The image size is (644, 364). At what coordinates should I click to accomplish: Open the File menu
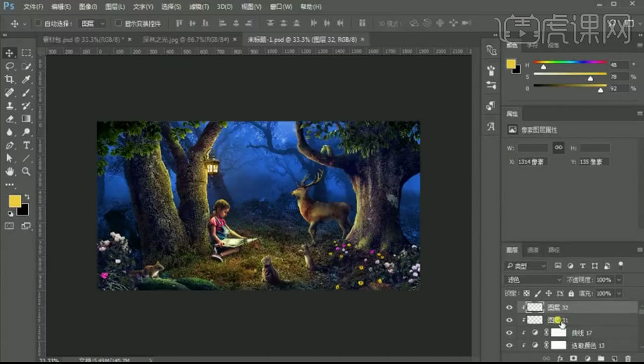pyautogui.click(x=33, y=7)
